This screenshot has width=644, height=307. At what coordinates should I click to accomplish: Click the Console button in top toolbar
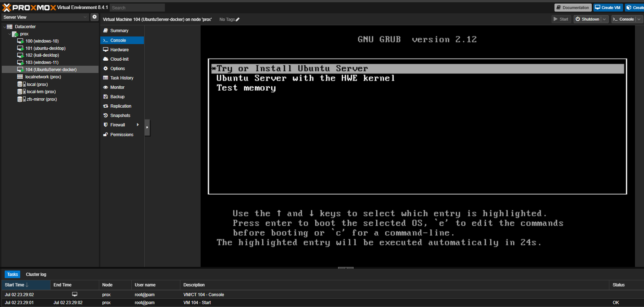coord(623,19)
